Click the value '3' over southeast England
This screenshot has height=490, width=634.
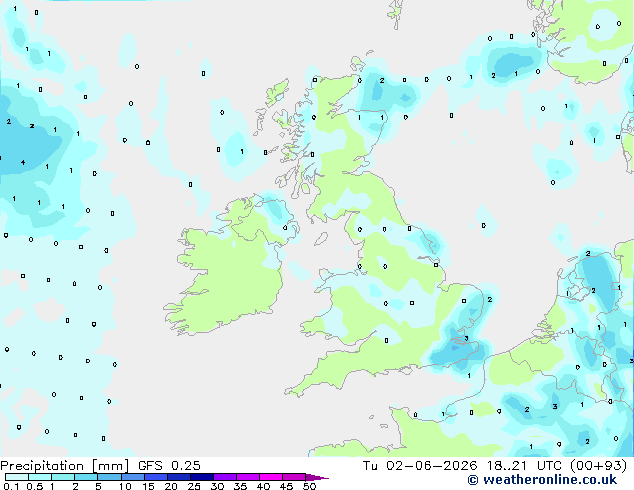(466, 338)
